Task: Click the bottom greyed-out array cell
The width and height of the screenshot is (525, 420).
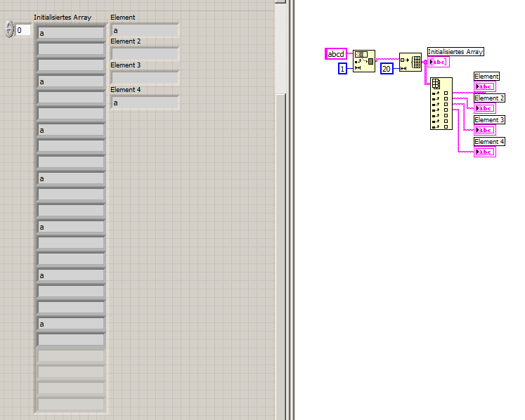Action: click(x=71, y=405)
